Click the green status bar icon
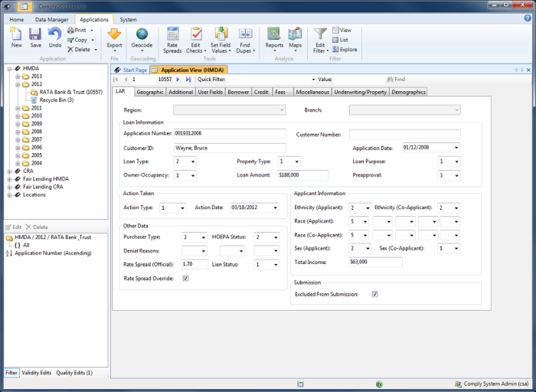 pyautogui.click(x=379, y=384)
